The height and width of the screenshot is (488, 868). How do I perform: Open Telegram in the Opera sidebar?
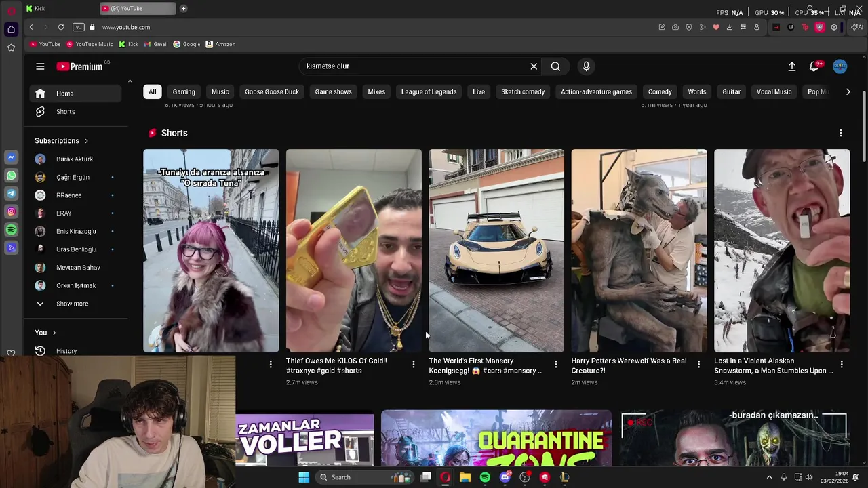[11, 194]
